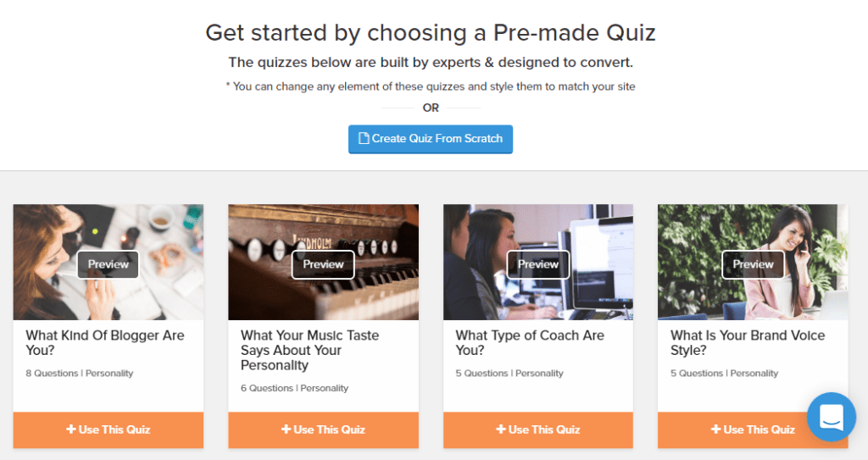
Task: Click the title What Kind Of Blogger Are You?
Action: pos(105,343)
